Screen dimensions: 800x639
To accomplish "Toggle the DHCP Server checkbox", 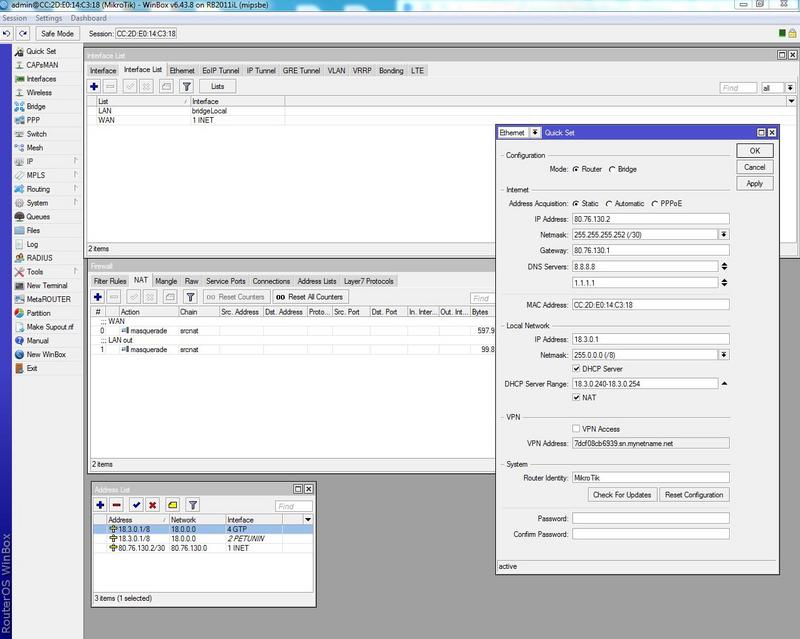I will coord(576,368).
